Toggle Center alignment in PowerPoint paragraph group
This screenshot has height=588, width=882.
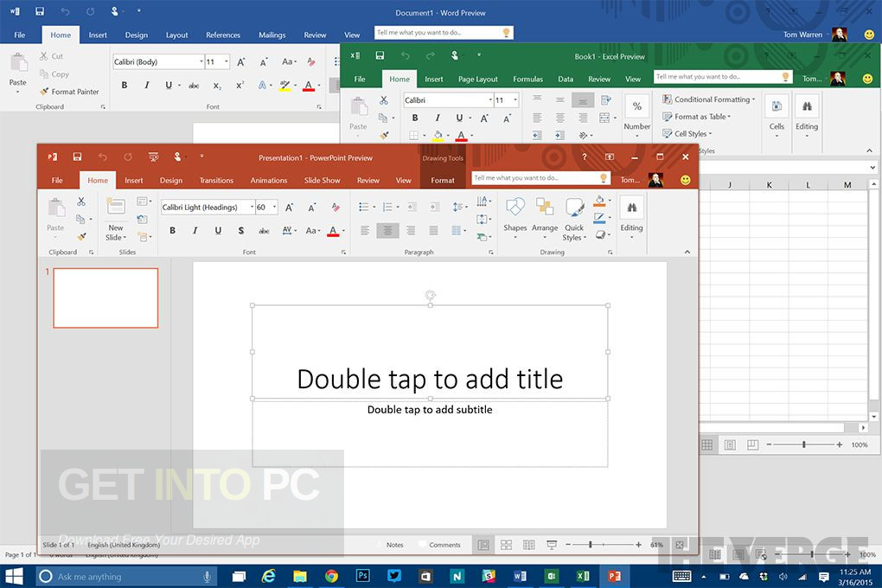[387, 230]
